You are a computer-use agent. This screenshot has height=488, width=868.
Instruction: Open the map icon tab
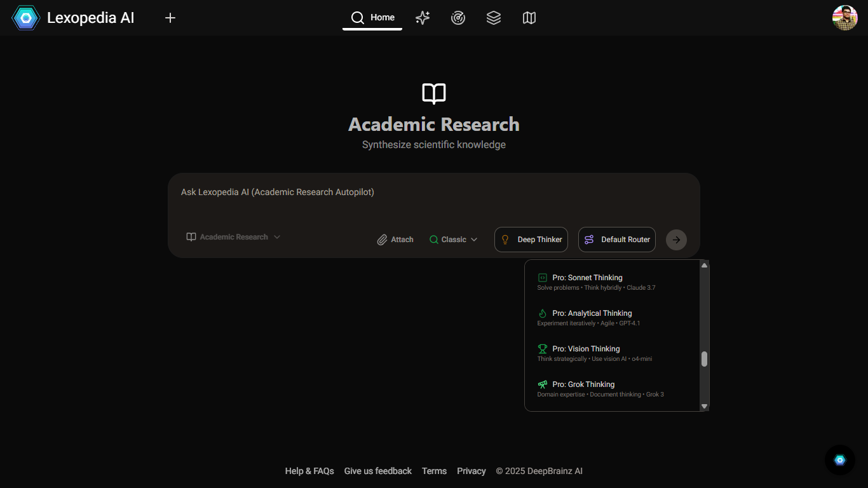(x=529, y=18)
